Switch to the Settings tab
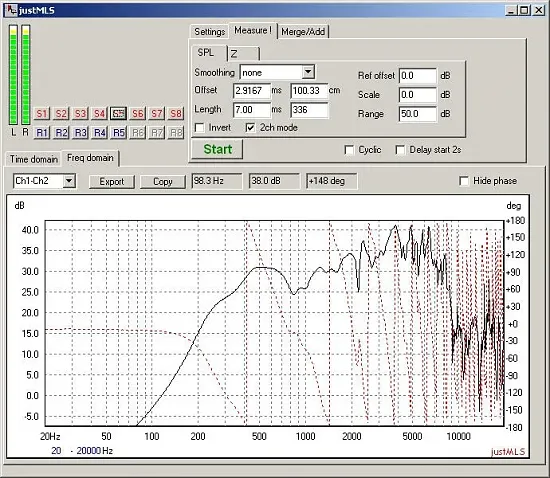Image resolution: width=550 pixels, height=478 pixels. [x=209, y=32]
